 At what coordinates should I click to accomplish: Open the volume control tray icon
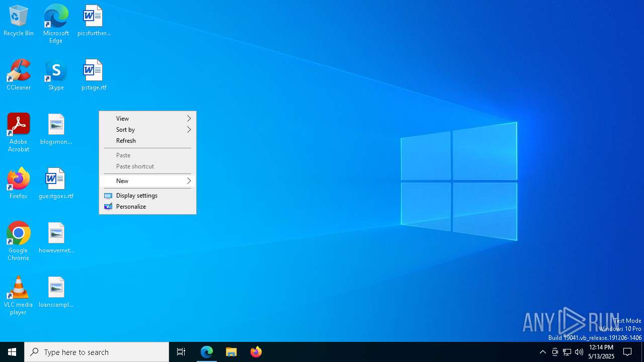pos(579,352)
